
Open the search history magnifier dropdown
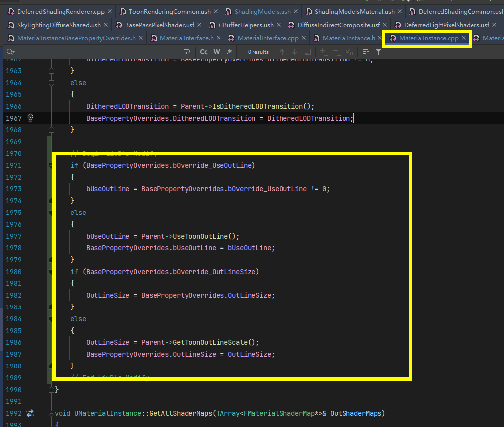tap(10, 52)
